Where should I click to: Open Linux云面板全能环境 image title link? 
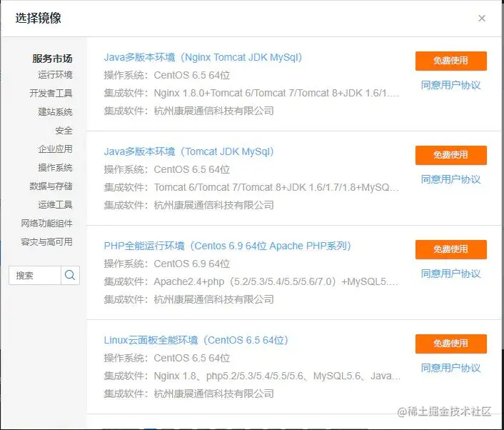coord(196,340)
